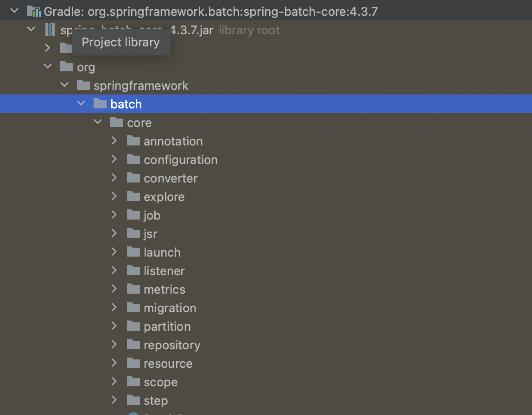Expand the configuration package
532x415 pixels.
[114, 159]
